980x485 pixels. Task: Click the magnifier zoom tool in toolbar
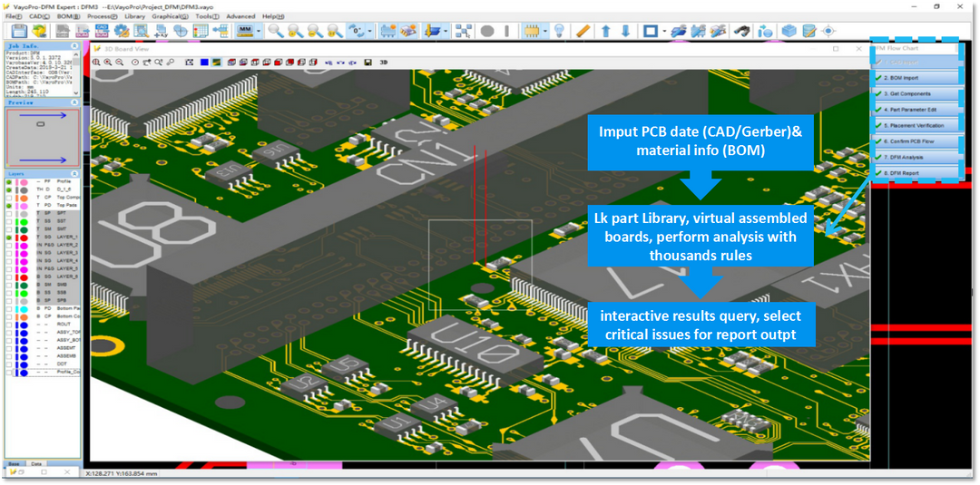275,31
